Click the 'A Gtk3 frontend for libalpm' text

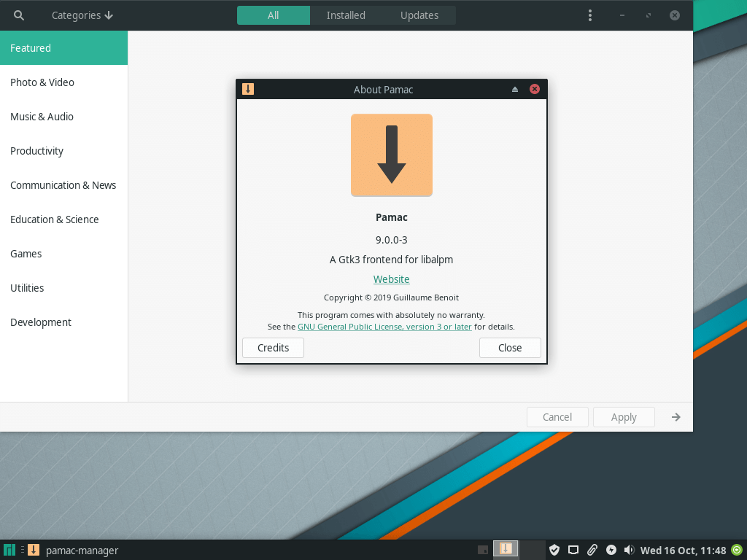click(391, 260)
